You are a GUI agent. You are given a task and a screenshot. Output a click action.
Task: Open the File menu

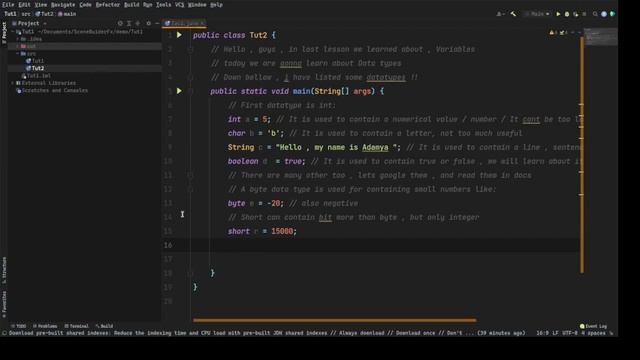coord(8,5)
